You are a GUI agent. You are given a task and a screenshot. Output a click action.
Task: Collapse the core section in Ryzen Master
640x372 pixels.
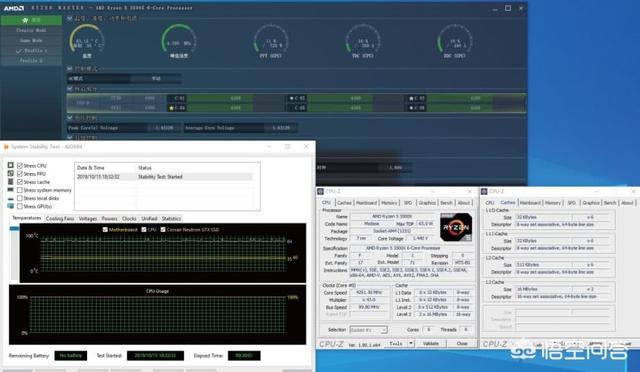pyautogui.click(x=70, y=89)
